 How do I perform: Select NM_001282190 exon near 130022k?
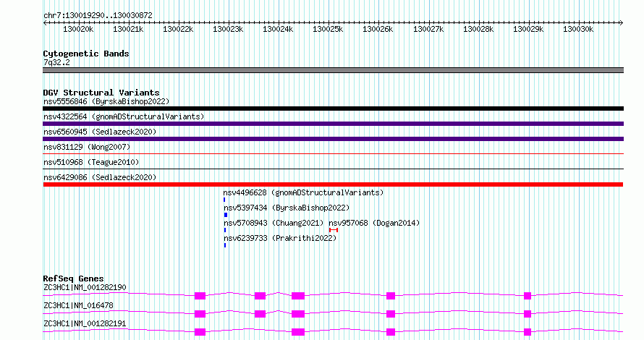[200, 296]
